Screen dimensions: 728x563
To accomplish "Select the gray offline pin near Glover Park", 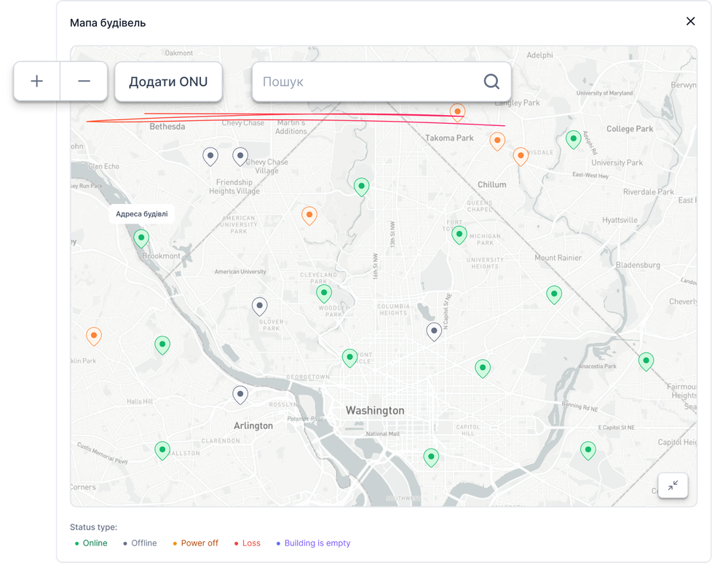I will [x=259, y=306].
